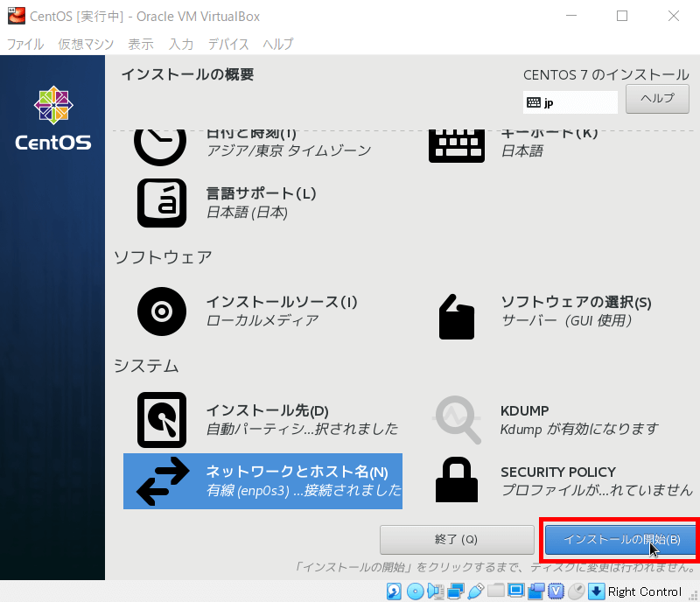This screenshot has width=700, height=602.
Task: Click 日本語 (日本) language text
Action: (x=247, y=212)
